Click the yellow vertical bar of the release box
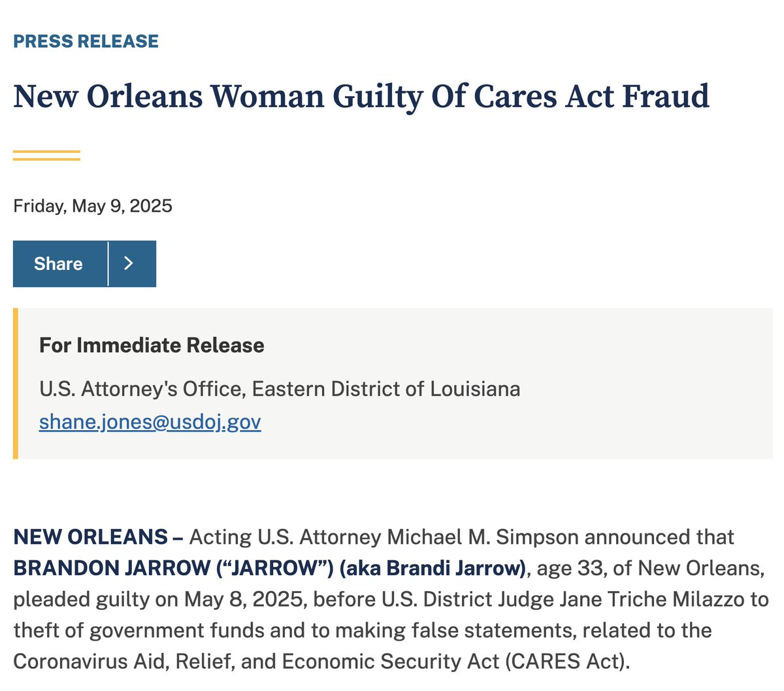This screenshot has height=691, width=784. [16, 383]
